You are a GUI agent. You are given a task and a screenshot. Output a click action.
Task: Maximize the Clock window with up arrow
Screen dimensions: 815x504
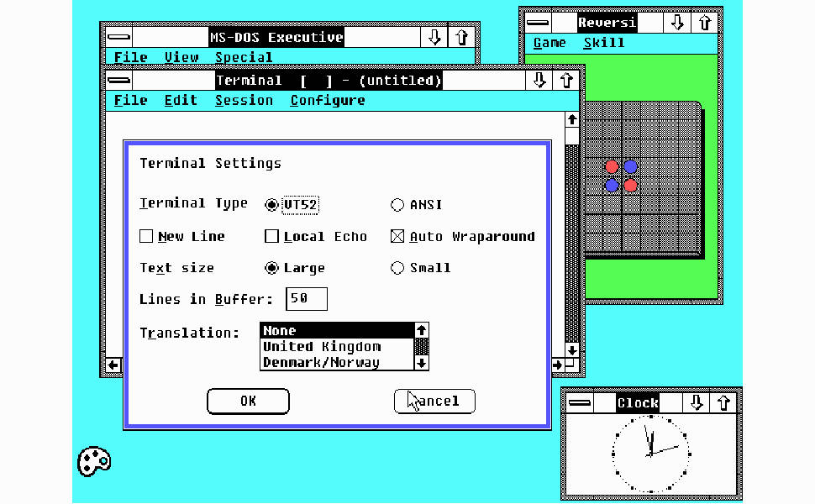(x=723, y=403)
